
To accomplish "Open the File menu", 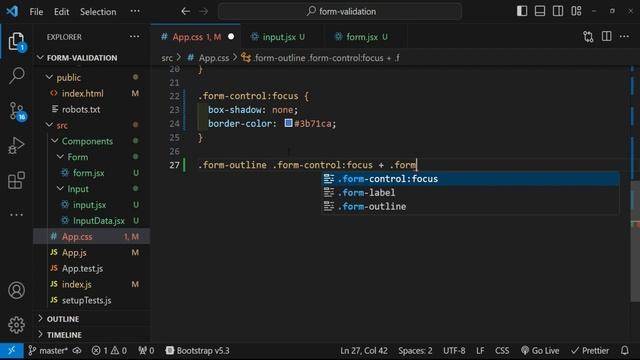I will (x=36, y=11).
